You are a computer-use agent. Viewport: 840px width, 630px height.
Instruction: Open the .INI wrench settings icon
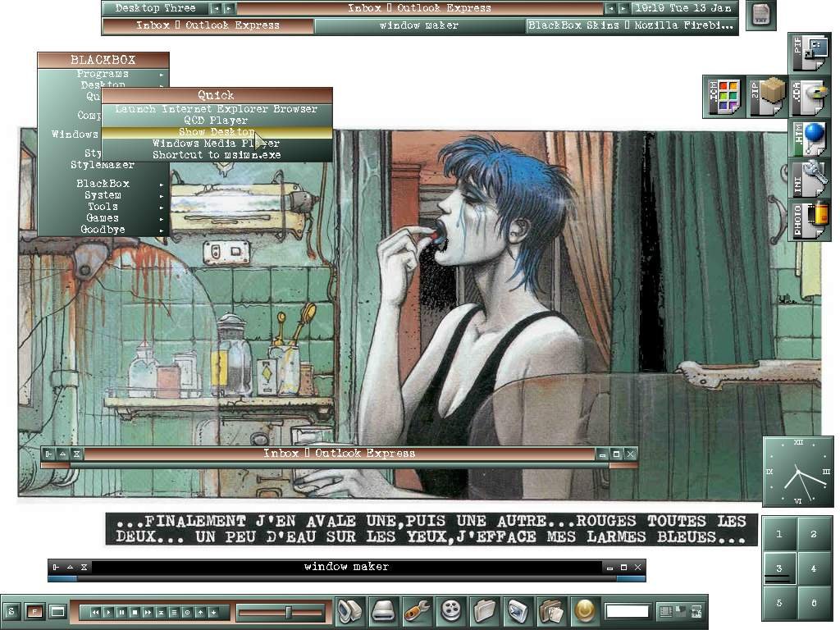(810, 178)
